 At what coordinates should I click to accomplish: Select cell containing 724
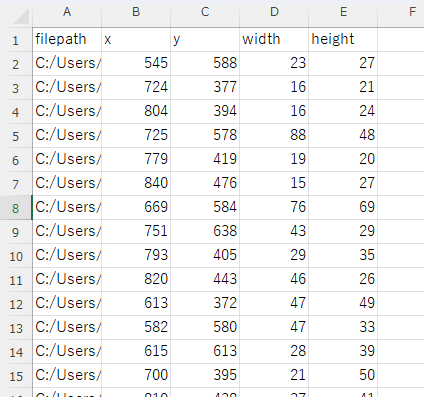(136, 88)
